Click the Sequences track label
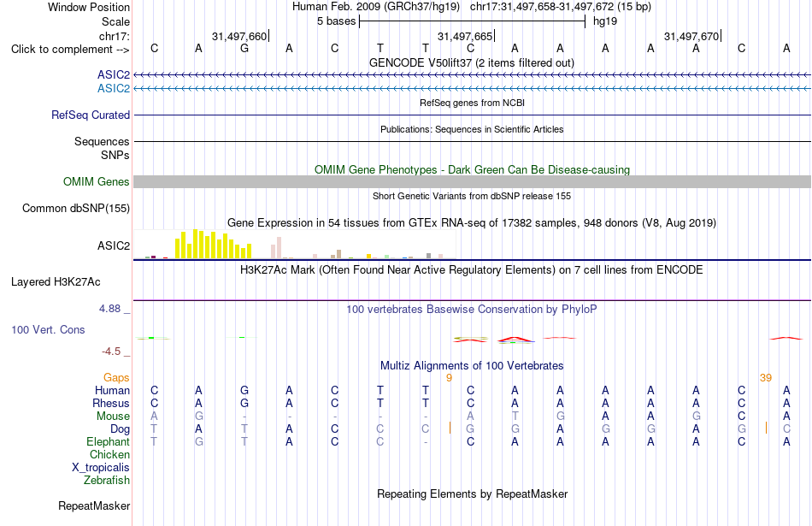 click(102, 141)
